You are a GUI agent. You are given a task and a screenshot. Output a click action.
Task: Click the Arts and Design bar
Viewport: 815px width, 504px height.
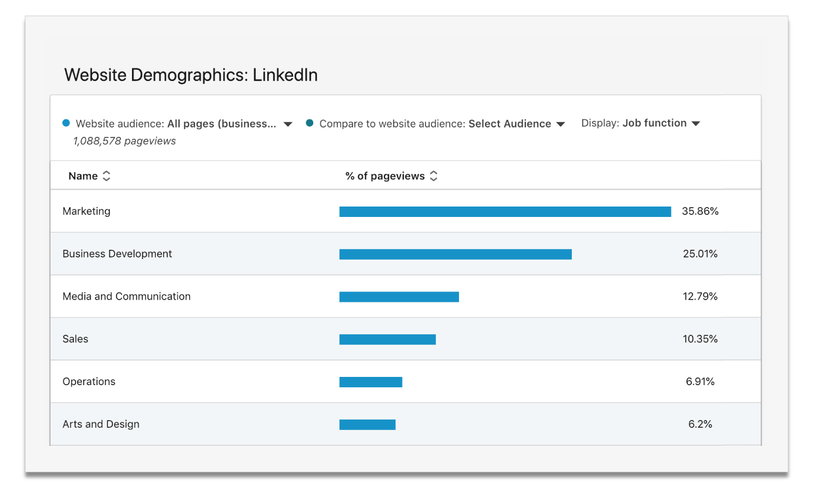368,425
